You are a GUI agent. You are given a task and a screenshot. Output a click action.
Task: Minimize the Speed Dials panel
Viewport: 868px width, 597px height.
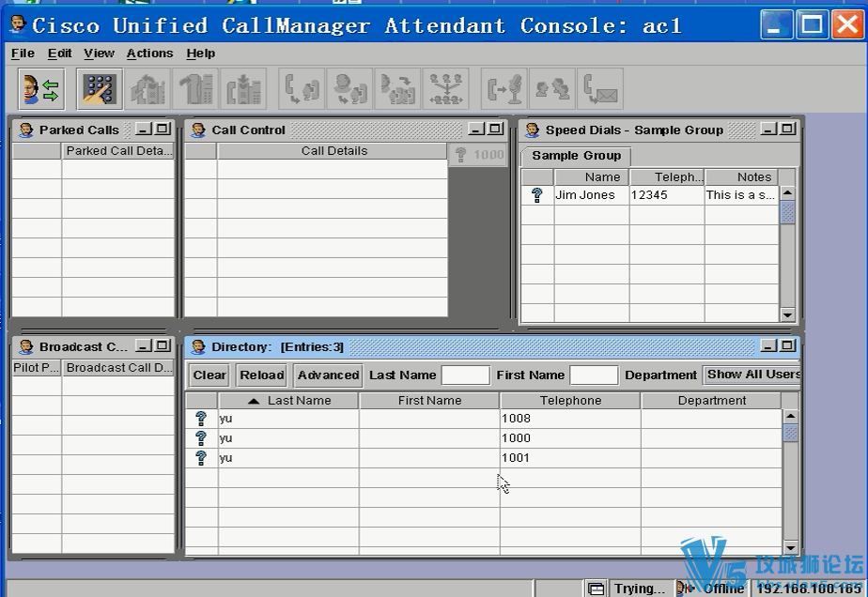click(x=769, y=129)
